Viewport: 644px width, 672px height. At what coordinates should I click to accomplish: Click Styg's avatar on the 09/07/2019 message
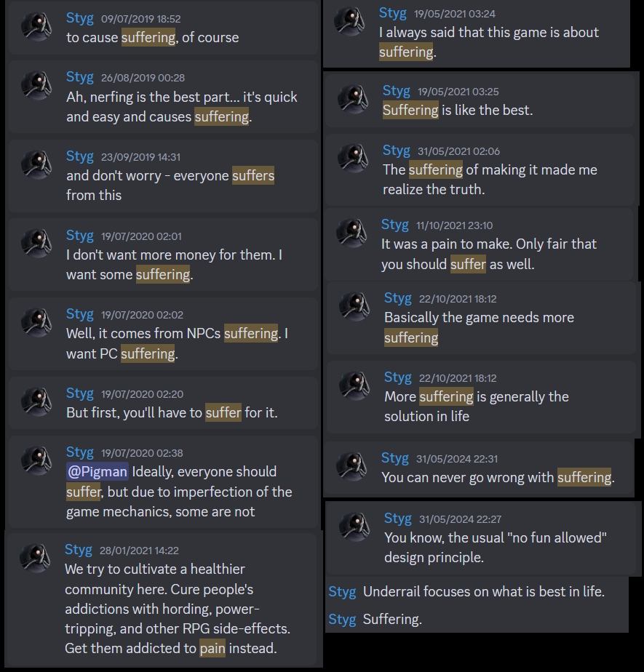click(x=36, y=26)
